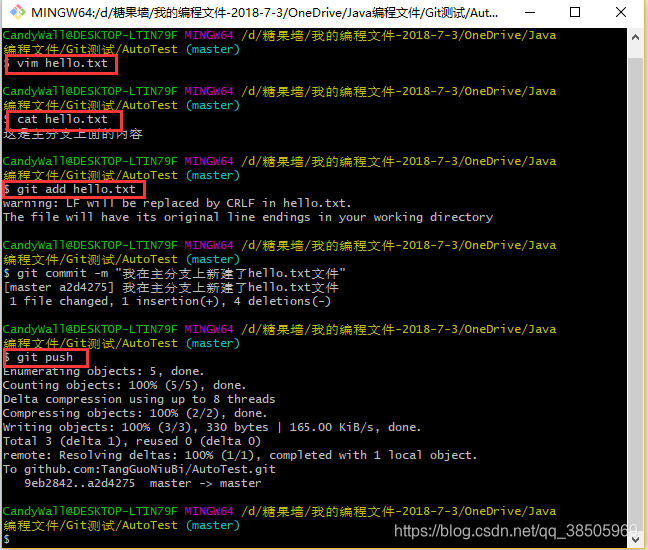Viewport: 648px width, 550px height.
Task: Click the 'vim hello.txt' command text
Action: point(62,64)
